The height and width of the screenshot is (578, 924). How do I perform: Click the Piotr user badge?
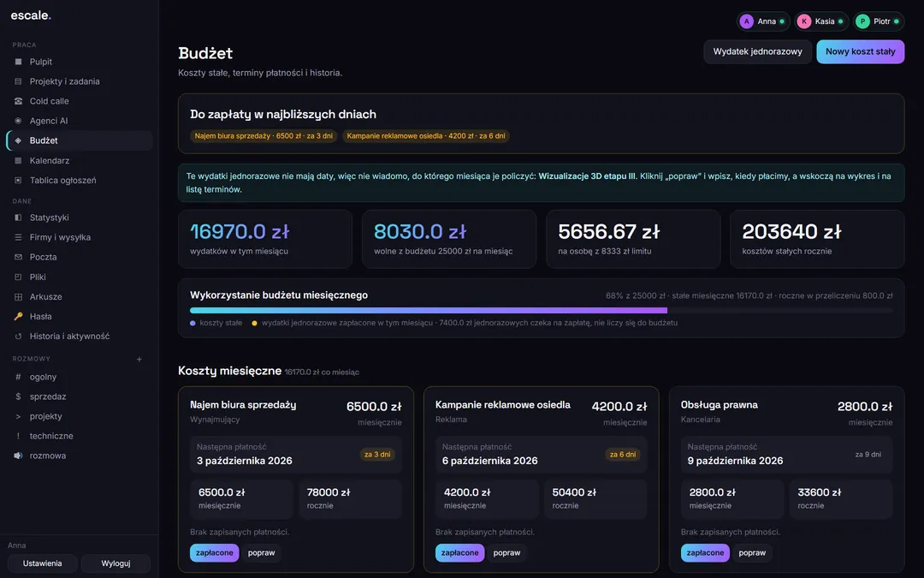[x=879, y=21]
